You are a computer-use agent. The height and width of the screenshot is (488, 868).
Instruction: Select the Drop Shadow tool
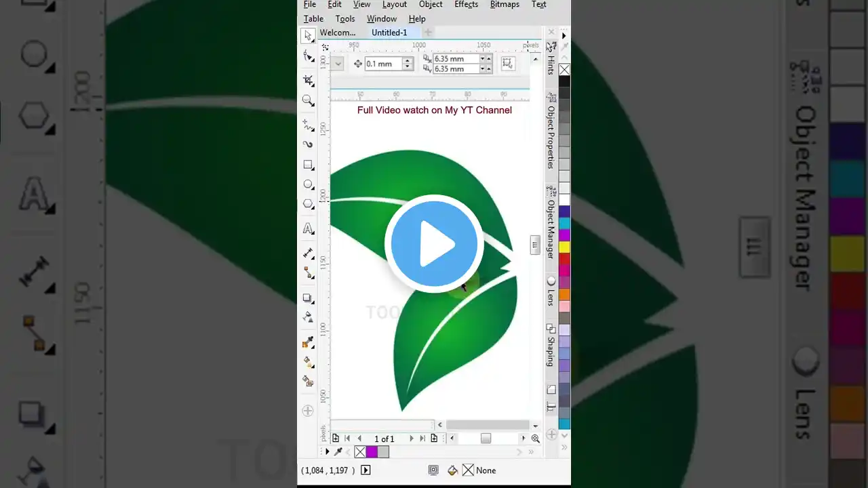click(x=308, y=298)
